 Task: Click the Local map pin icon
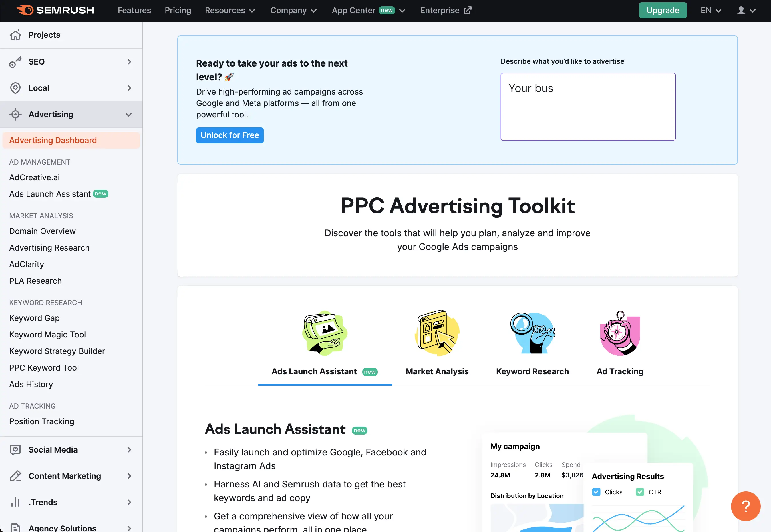(x=15, y=88)
